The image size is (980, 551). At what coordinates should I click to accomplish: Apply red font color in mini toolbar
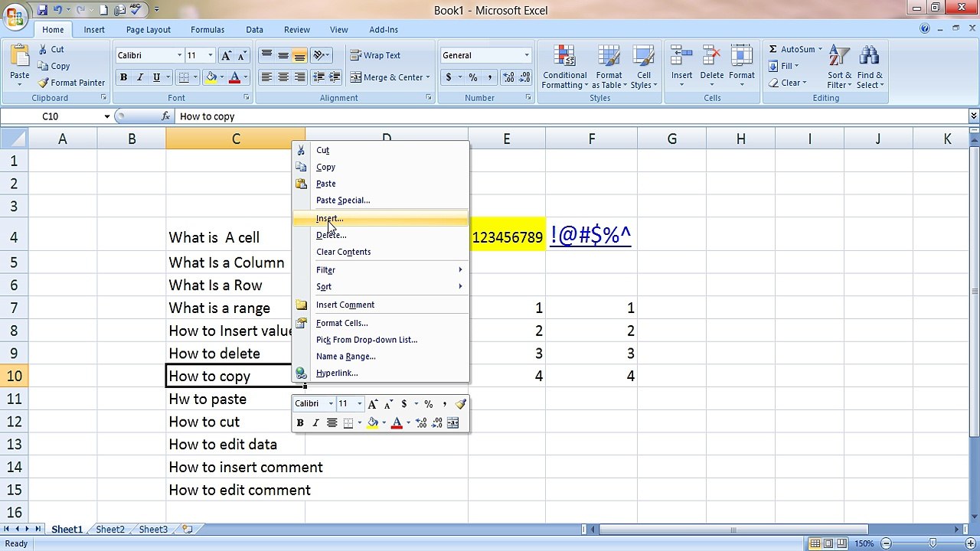[397, 422]
